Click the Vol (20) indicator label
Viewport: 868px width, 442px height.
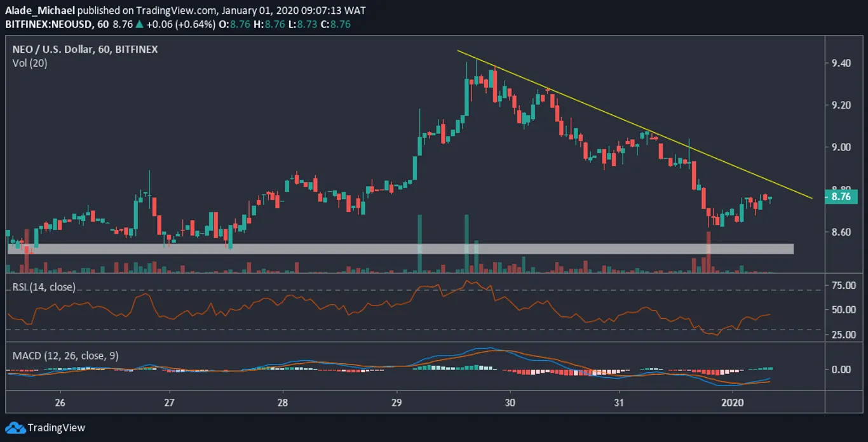coord(29,63)
